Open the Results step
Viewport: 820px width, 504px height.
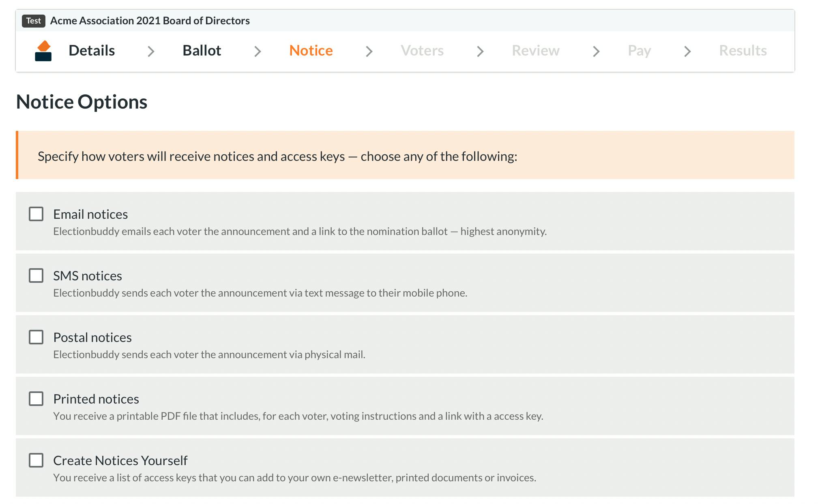point(743,51)
